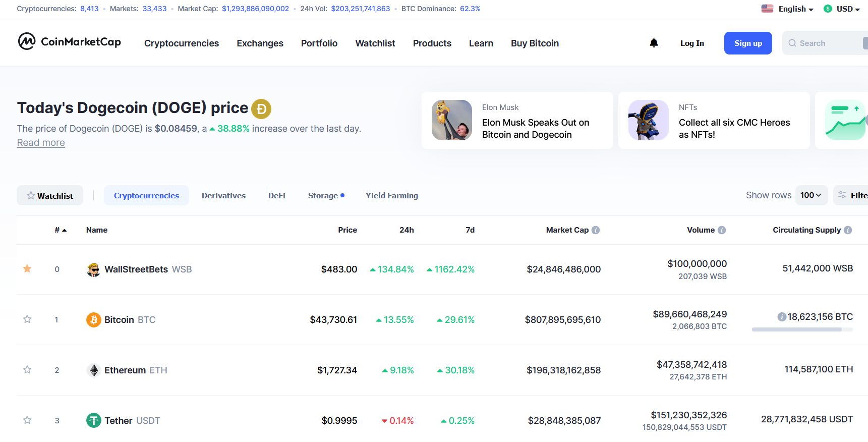
Task: Click the green USD currency icon
Action: point(828,9)
